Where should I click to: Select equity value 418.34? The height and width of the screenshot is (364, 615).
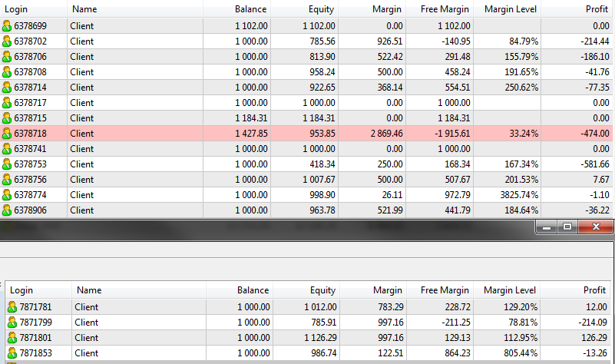tap(322, 164)
